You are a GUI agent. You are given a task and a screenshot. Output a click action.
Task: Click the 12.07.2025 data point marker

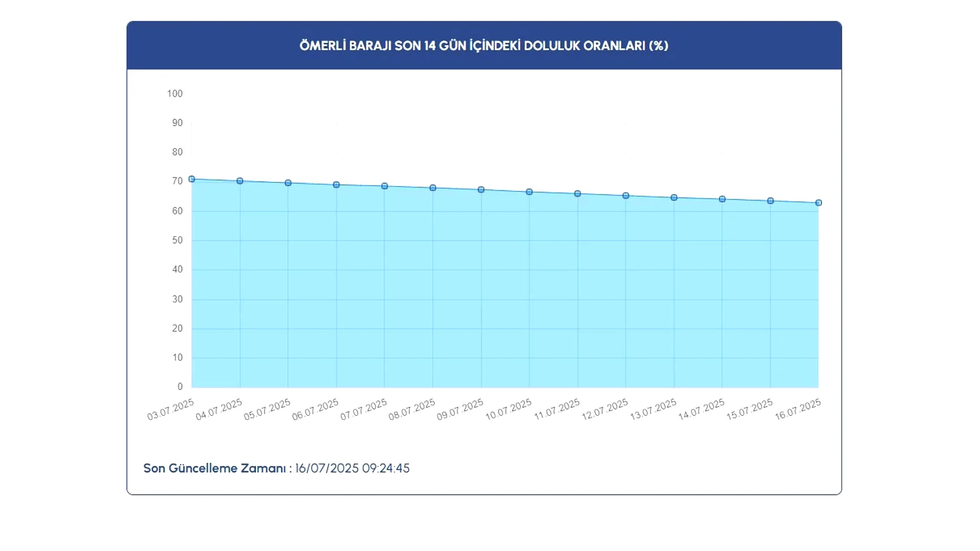click(626, 196)
